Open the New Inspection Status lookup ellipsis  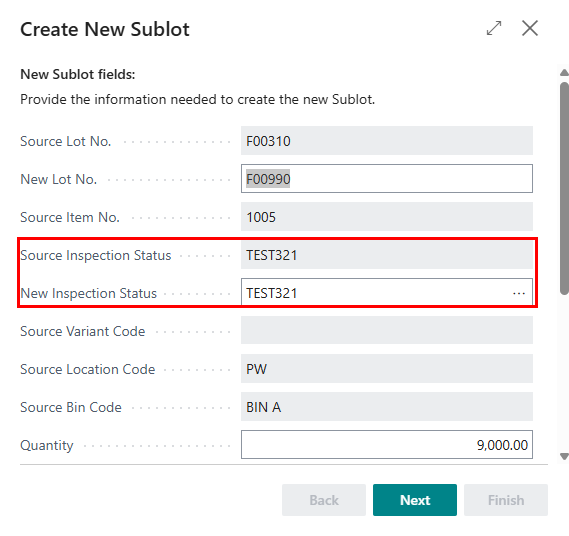[x=519, y=293]
